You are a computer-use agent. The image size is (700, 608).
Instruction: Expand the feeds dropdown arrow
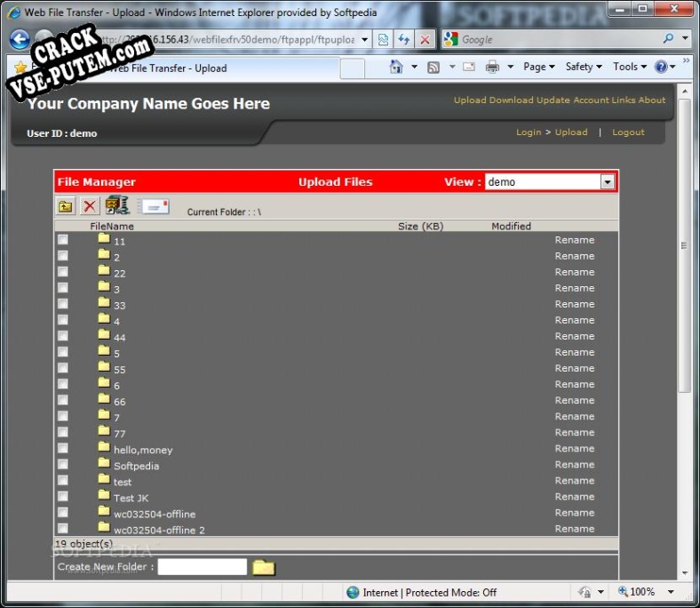(x=452, y=67)
